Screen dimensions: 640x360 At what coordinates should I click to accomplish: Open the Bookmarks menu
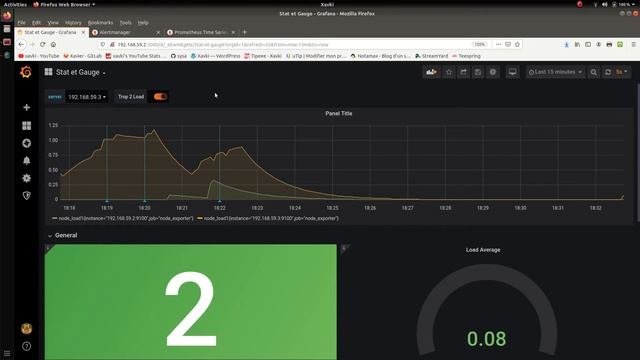pos(100,22)
